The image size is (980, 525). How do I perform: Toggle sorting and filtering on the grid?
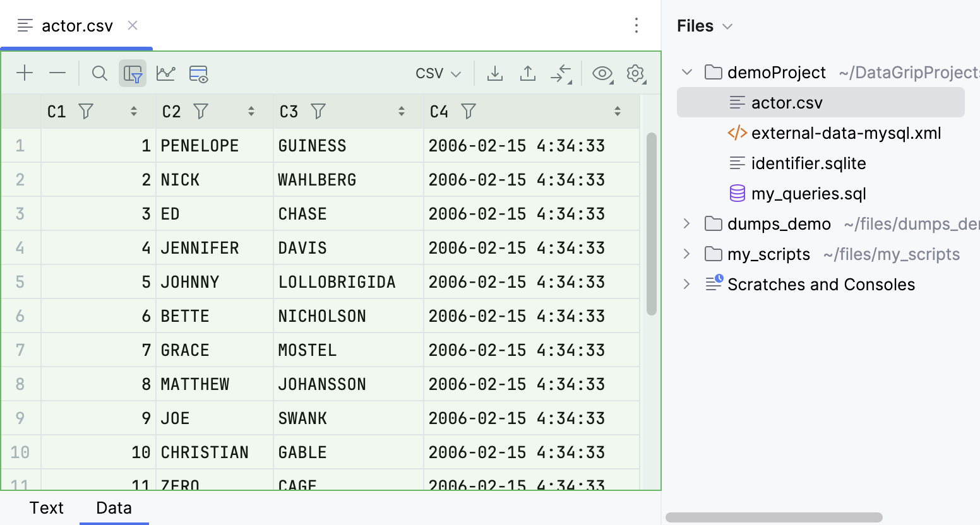coord(133,73)
